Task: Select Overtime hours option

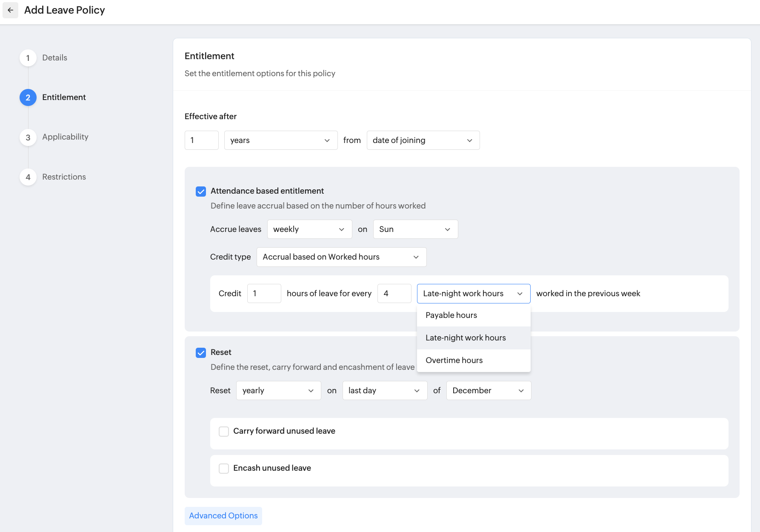Action: point(454,360)
